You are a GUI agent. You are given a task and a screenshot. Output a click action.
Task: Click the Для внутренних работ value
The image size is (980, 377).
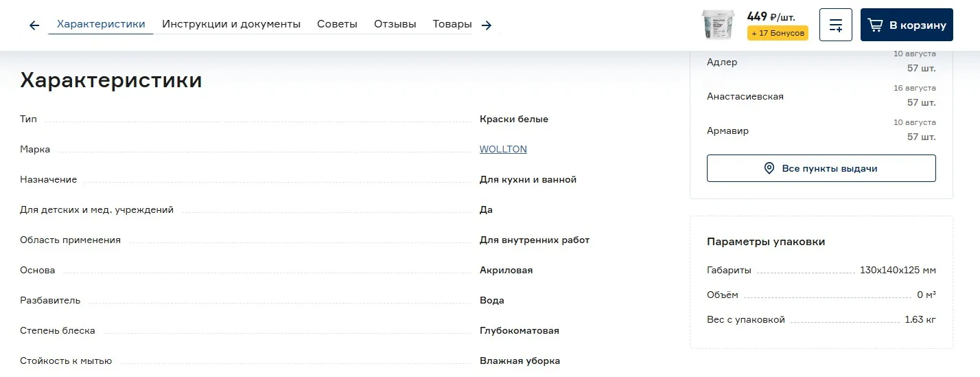(535, 240)
